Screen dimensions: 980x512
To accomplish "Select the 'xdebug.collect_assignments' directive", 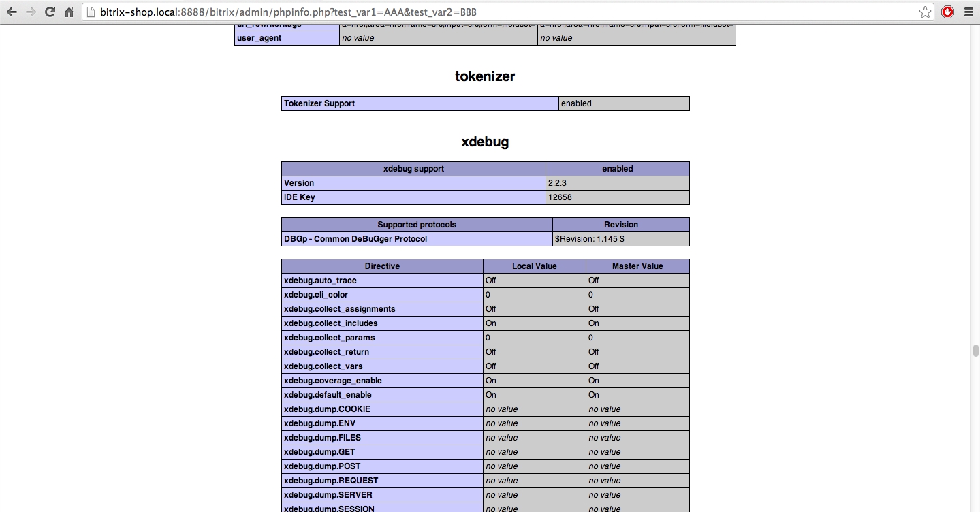I will pyautogui.click(x=382, y=309).
